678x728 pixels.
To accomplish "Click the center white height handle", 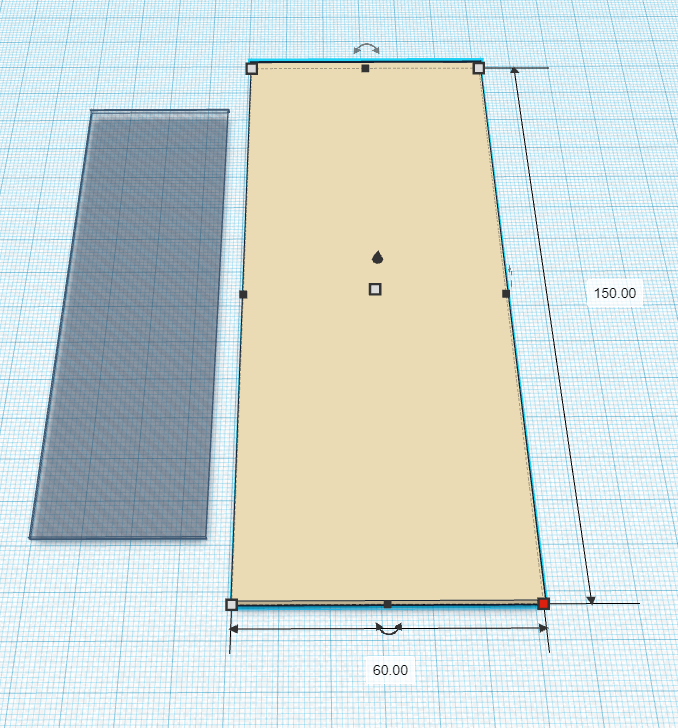I will [375, 290].
